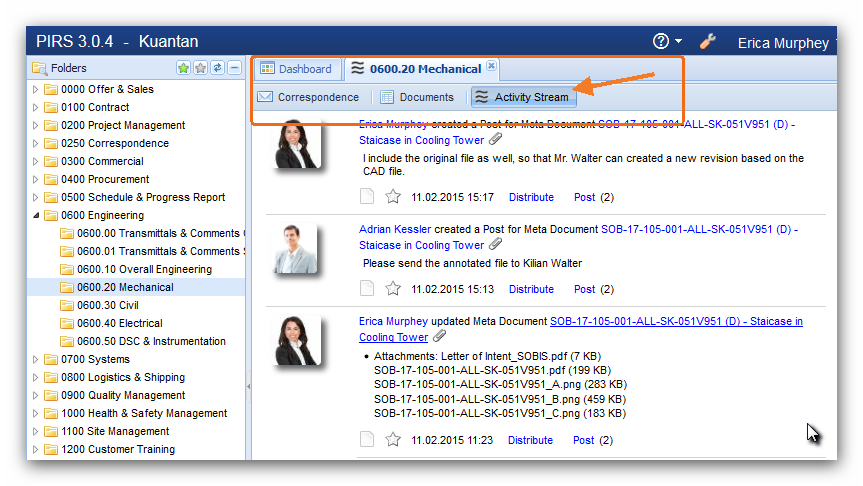Open Adrian Kessler's profile link
The image size is (863, 486).
coord(395,229)
